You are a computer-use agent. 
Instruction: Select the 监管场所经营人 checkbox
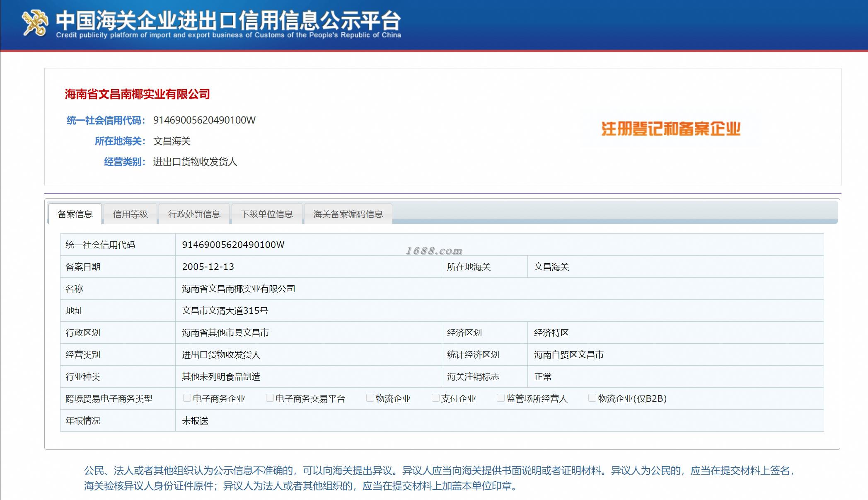500,398
